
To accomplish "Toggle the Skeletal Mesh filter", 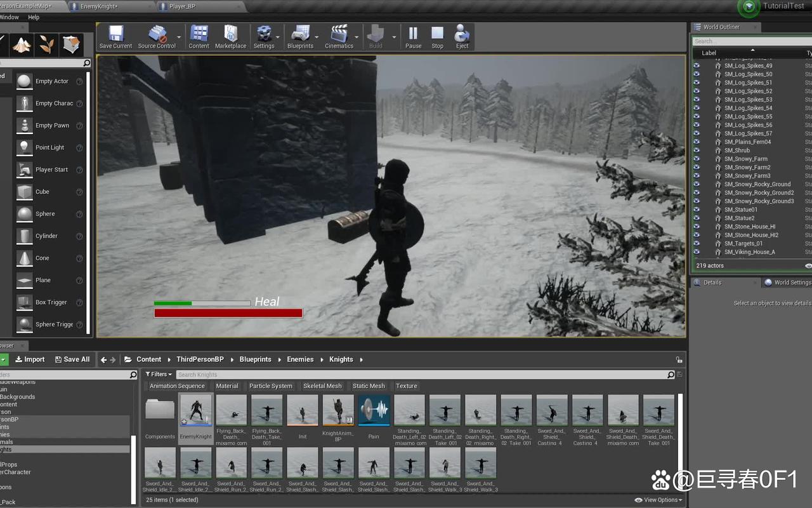I will 322,386.
